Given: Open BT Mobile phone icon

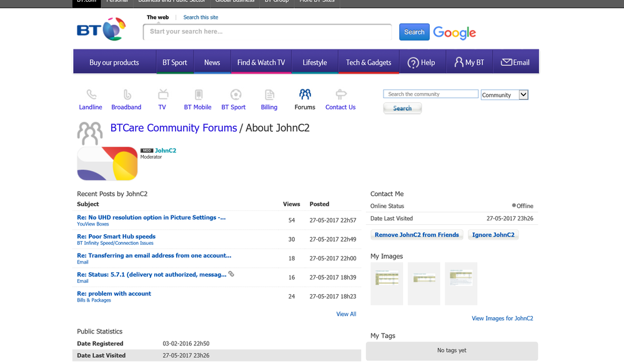Looking at the screenshot, I should click(x=198, y=95).
